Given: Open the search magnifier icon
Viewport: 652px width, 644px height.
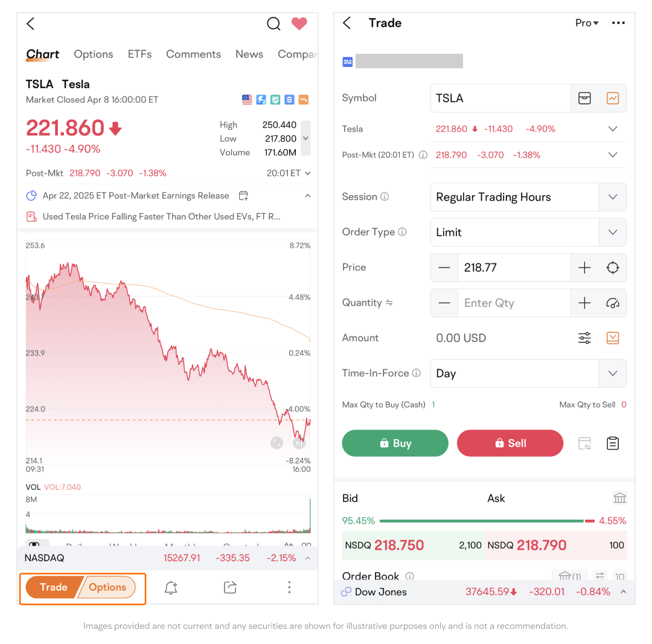Looking at the screenshot, I should click(273, 24).
